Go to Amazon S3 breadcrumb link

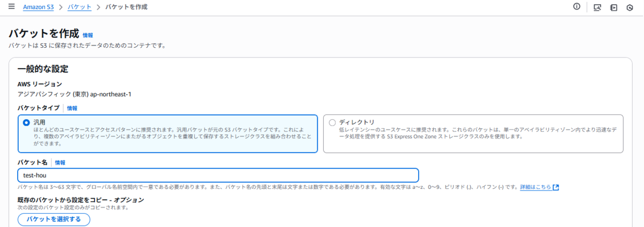[39, 7]
